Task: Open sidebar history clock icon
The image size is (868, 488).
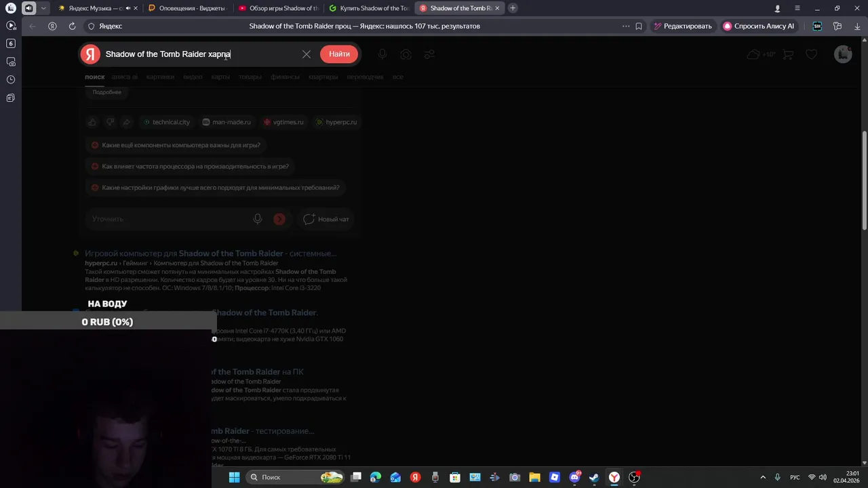Action: point(10,79)
